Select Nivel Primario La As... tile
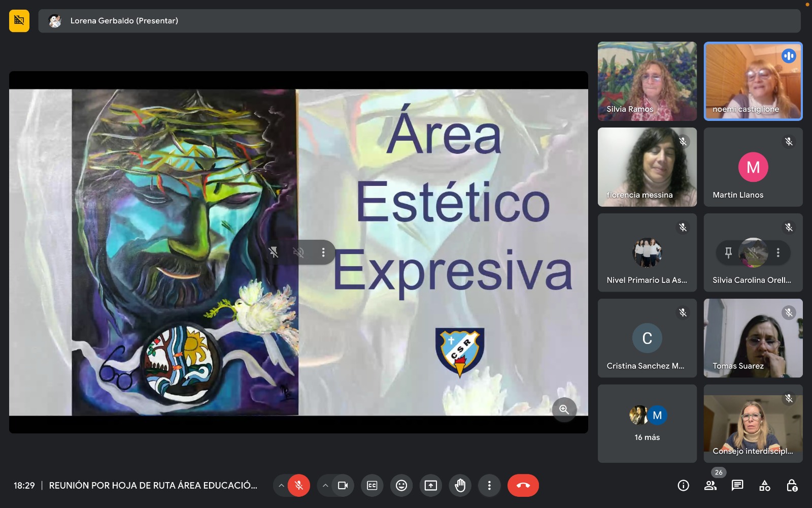The width and height of the screenshot is (812, 508). pos(647,252)
